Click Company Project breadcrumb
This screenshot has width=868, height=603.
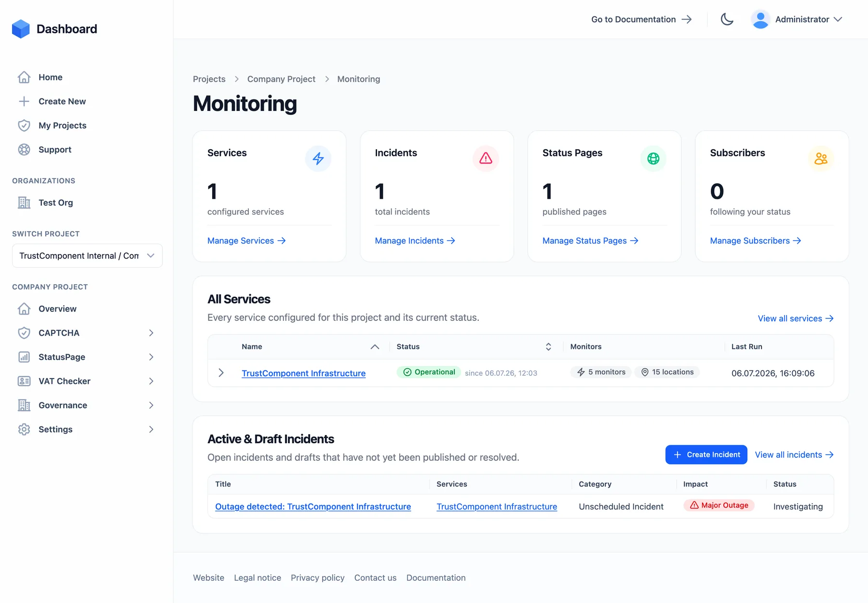click(x=281, y=79)
